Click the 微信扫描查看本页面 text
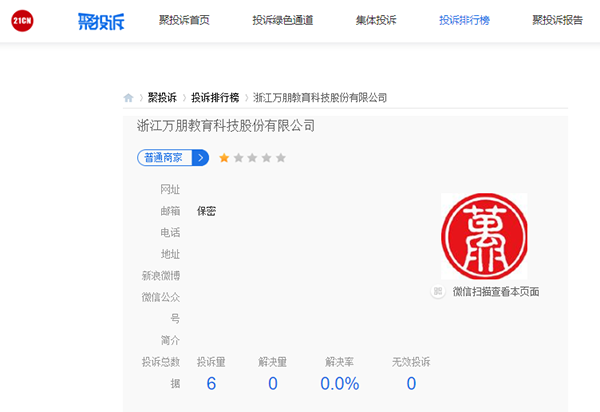Screen dimensions: 600x412 pos(496,291)
